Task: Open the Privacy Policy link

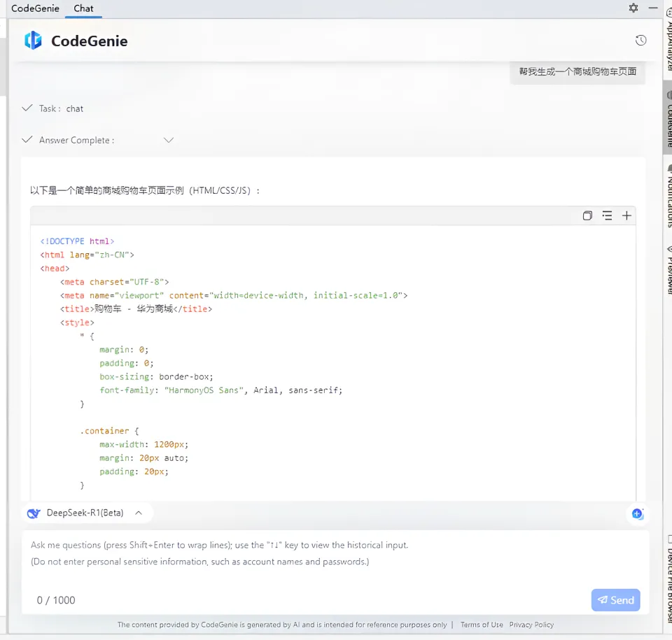Action: [x=531, y=625]
